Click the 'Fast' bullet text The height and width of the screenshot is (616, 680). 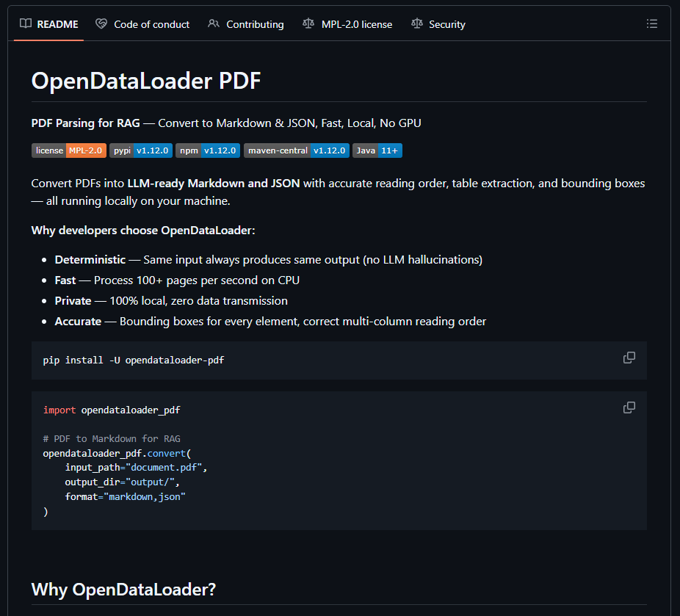point(65,280)
